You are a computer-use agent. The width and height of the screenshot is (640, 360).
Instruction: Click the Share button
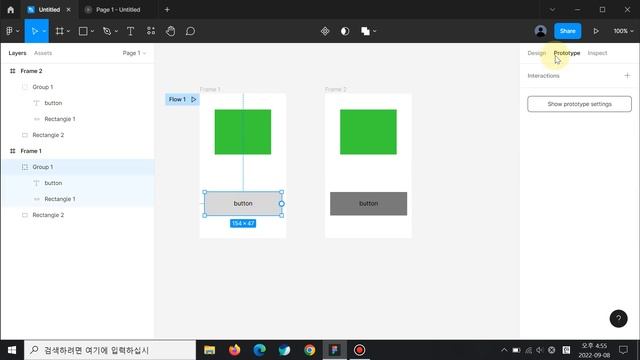(x=567, y=31)
